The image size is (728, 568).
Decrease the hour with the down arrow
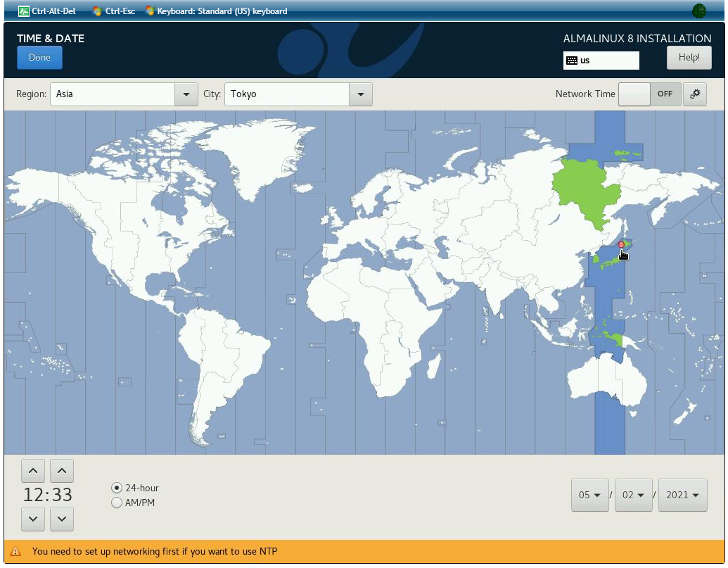tap(34, 519)
